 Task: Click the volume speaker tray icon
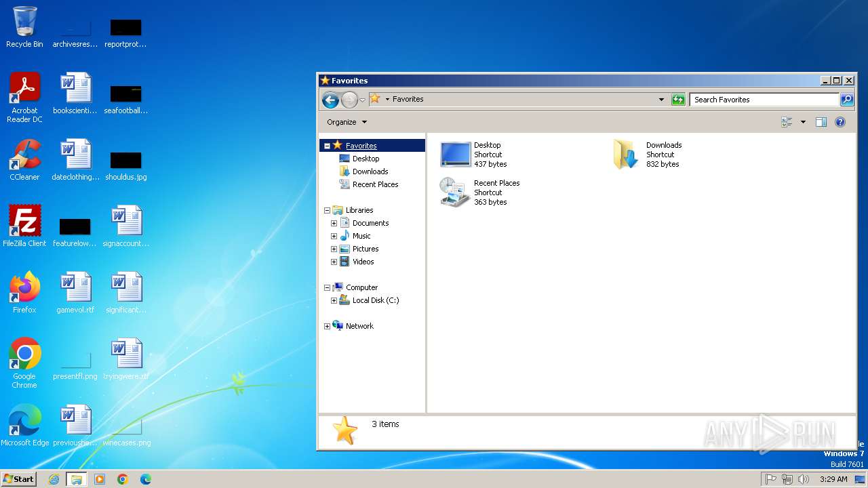tap(804, 479)
